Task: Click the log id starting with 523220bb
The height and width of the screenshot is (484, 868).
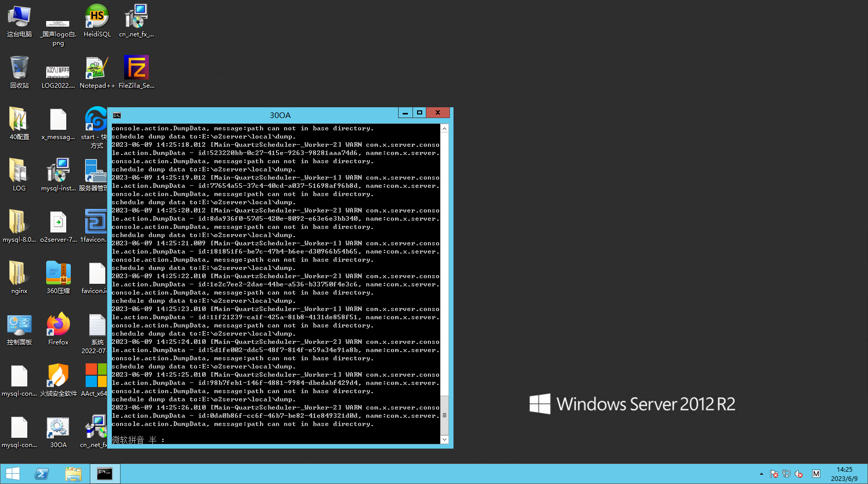Action: [x=284, y=153]
